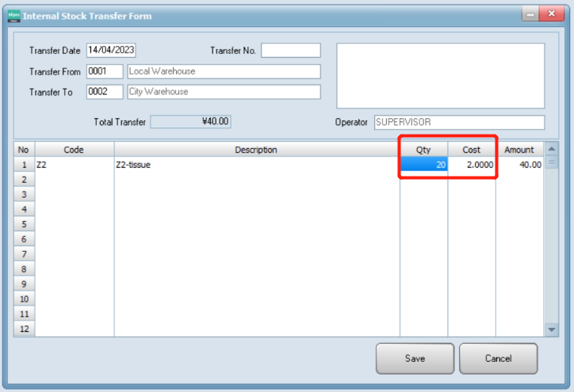574x392 pixels.
Task: Select the Code cell containing Z2
Action: 75,165
